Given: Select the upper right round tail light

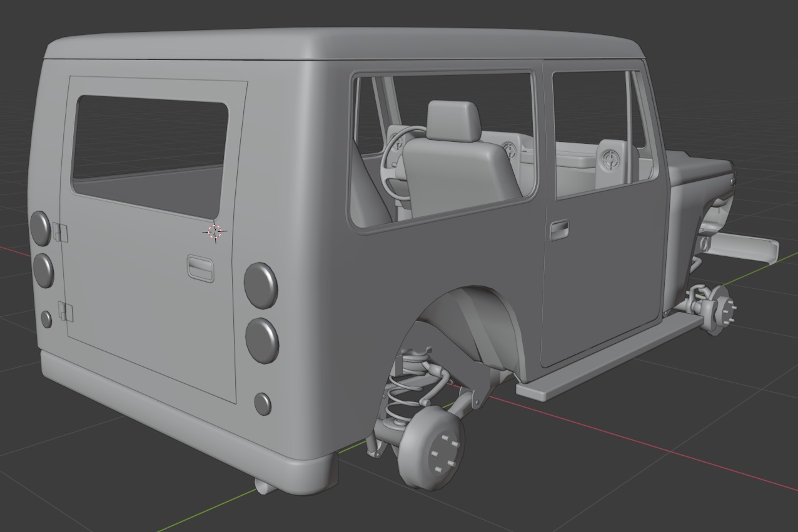Looking at the screenshot, I should (x=261, y=285).
